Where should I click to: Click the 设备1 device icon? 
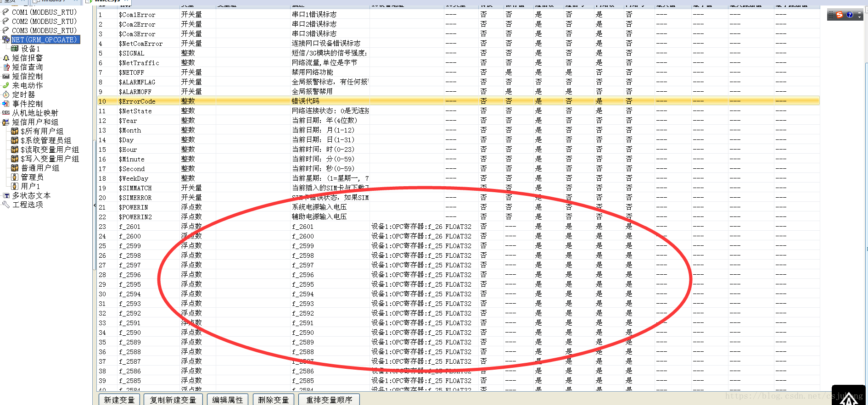click(x=15, y=49)
